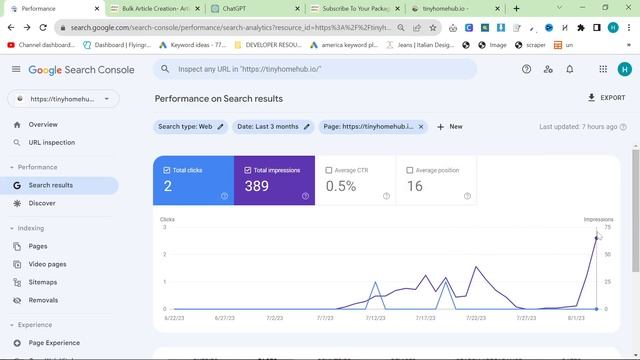The height and width of the screenshot is (360, 640).
Task: Open america keyword pl... bookmark
Action: point(344,45)
